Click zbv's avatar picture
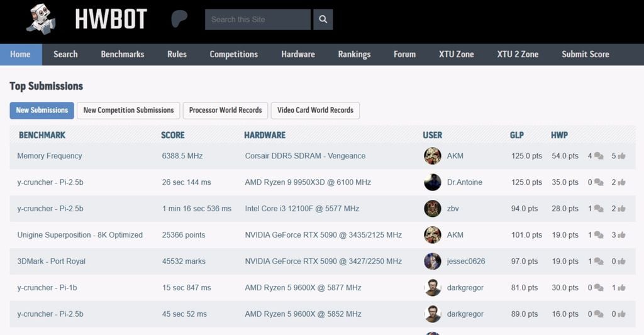The height and width of the screenshot is (335, 644). 433,209
